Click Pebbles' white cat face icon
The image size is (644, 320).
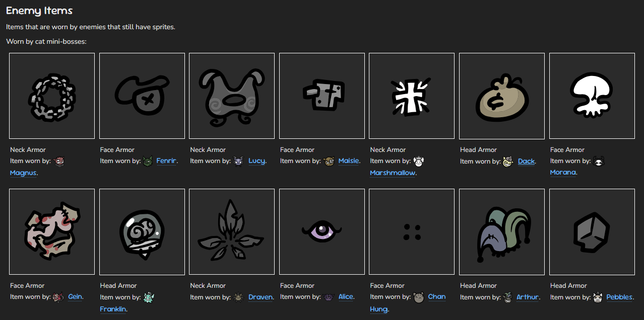point(598,298)
